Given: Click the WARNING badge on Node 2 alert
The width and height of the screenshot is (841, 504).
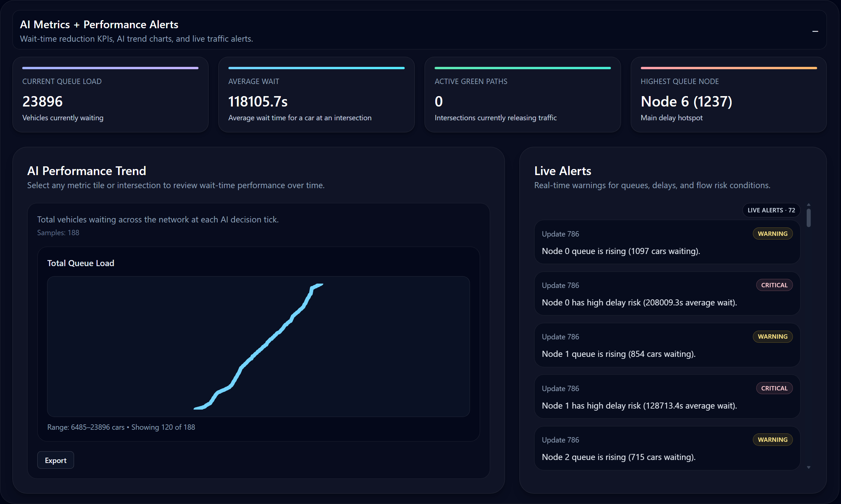Looking at the screenshot, I should (772, 439).
